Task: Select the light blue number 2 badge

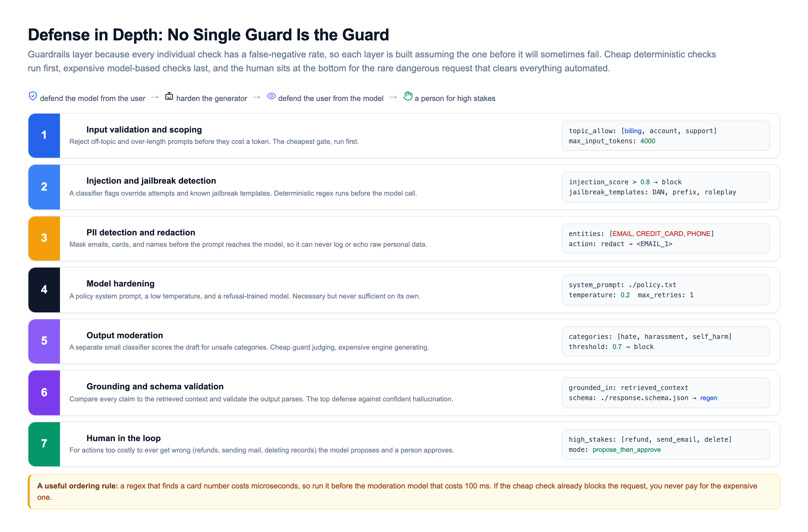Action: [44, 187]
